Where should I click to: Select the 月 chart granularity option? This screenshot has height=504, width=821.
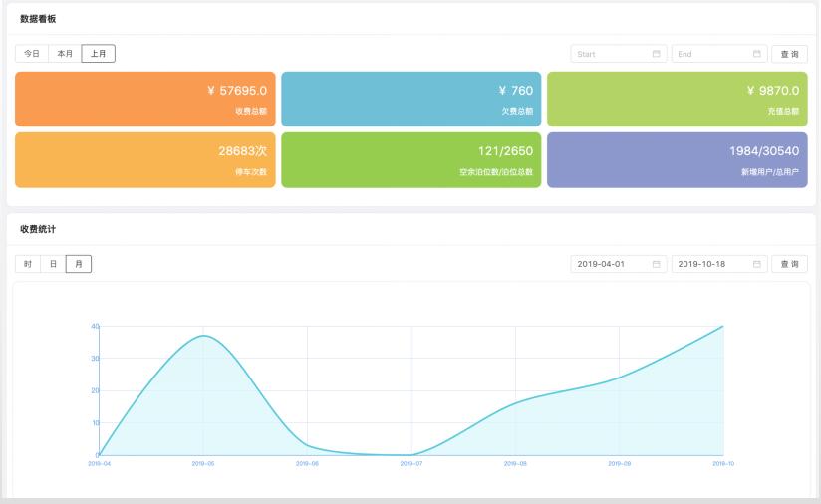[79, 264]
